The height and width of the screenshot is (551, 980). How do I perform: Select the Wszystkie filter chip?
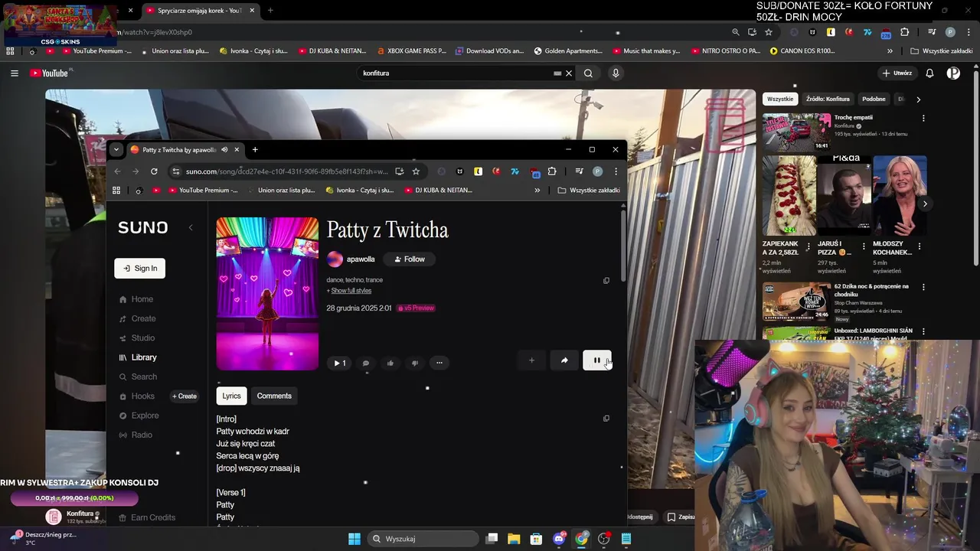pyautogui.click(x=780, y=99)
